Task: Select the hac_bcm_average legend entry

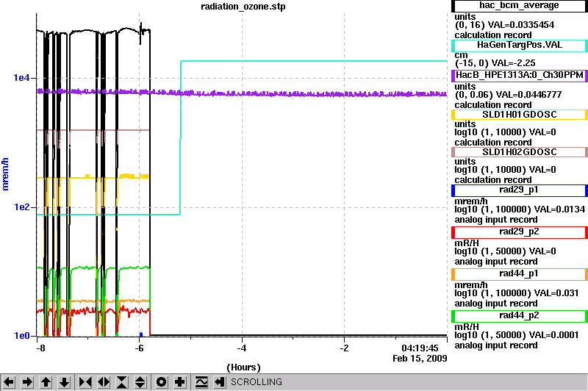Action: click(x=520, y=6)
